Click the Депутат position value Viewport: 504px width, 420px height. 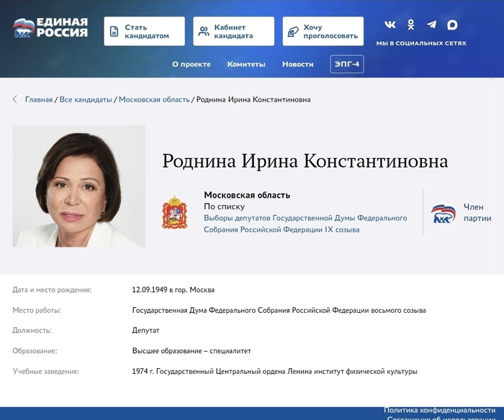(145, 330)
